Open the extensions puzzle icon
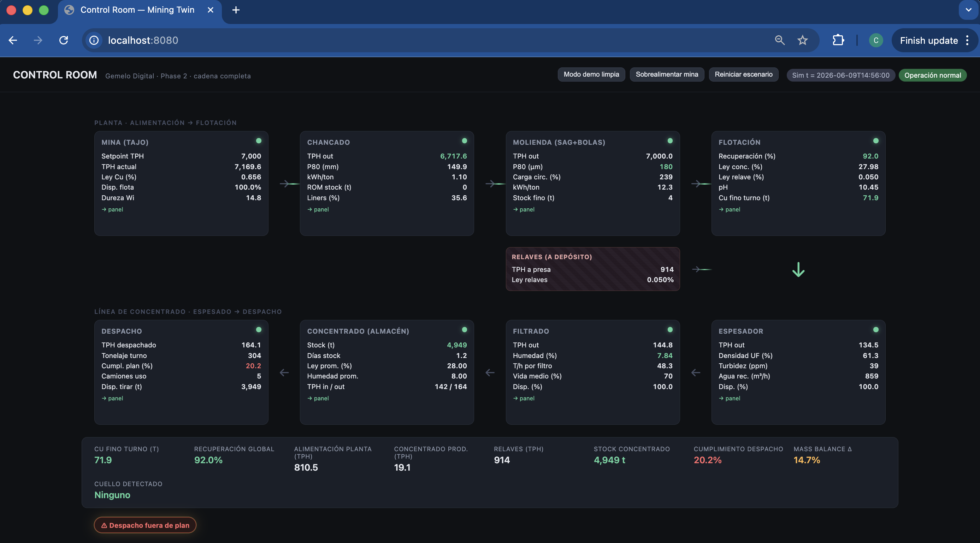980x543 pixels. [838, 40]
